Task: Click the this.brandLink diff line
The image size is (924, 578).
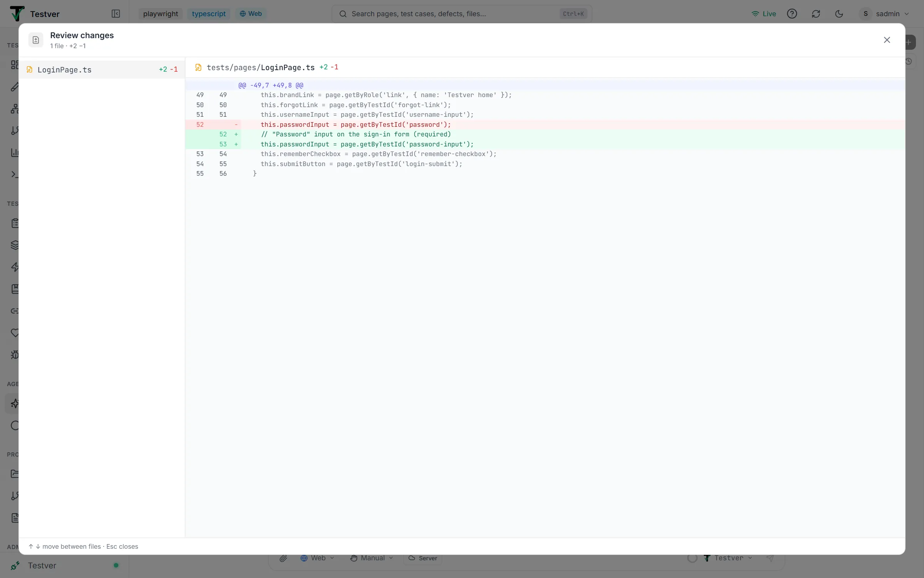Action: pyautogui.click(x=545, y=95)
